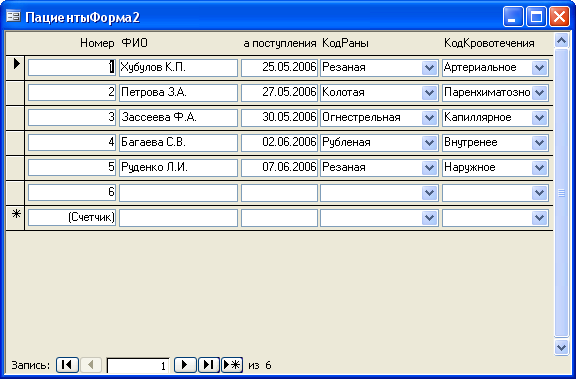Go to the first record button

pos(67,365)
